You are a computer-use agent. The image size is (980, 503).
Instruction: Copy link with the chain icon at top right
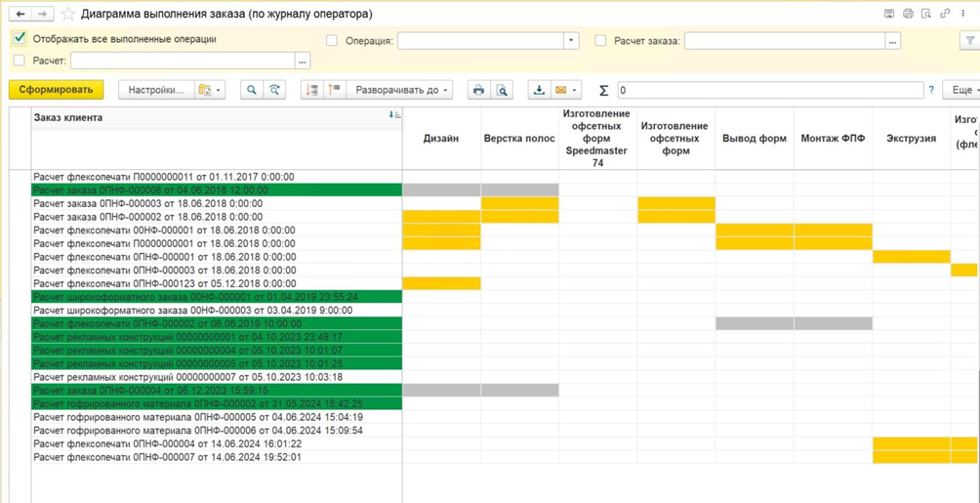tap(945, 14)
